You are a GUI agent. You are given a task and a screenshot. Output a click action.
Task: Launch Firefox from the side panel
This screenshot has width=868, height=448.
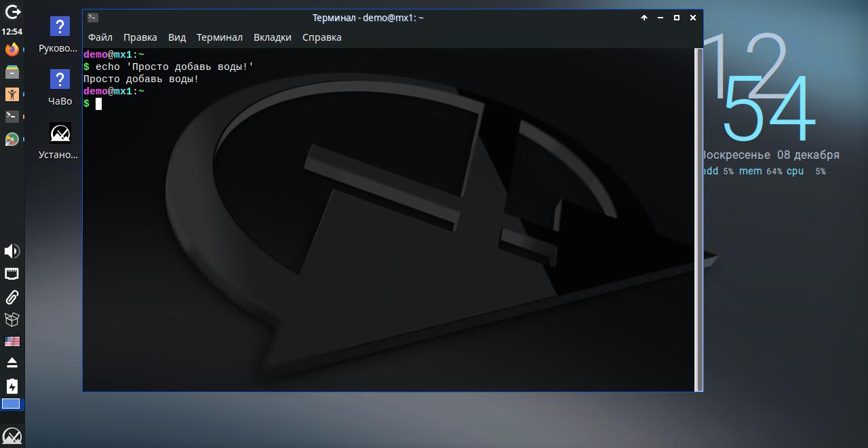point(12,49)
